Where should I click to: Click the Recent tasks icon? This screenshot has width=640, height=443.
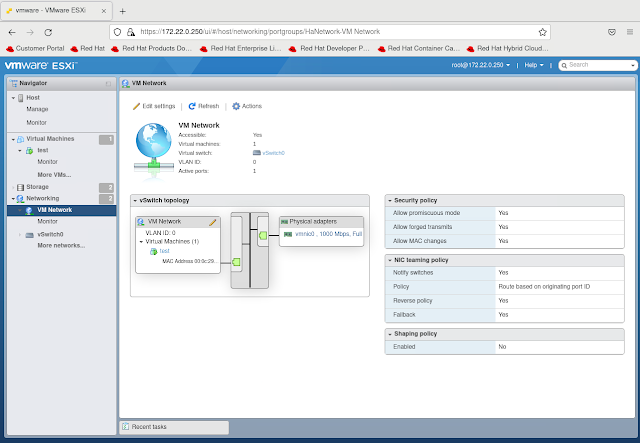[x=125, y=426]
